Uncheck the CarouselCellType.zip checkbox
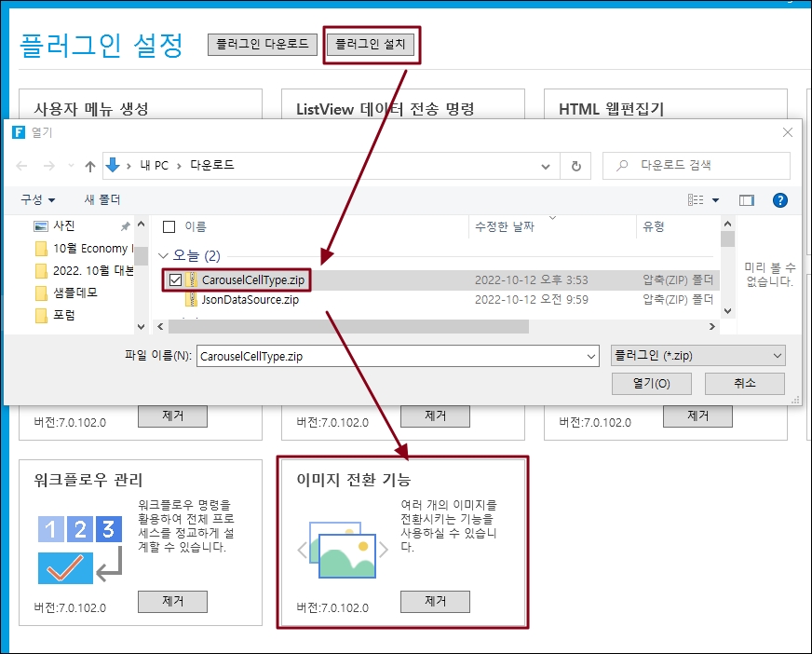 click(x=176, y=279)
